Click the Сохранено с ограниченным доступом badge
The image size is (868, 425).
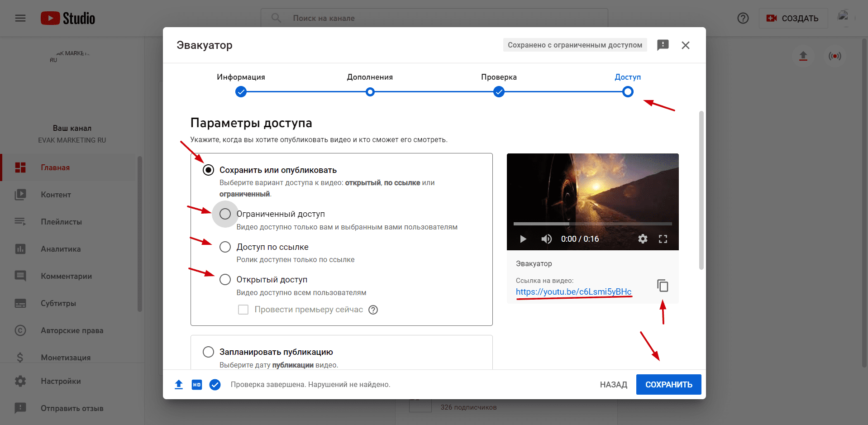pos(575,45)
